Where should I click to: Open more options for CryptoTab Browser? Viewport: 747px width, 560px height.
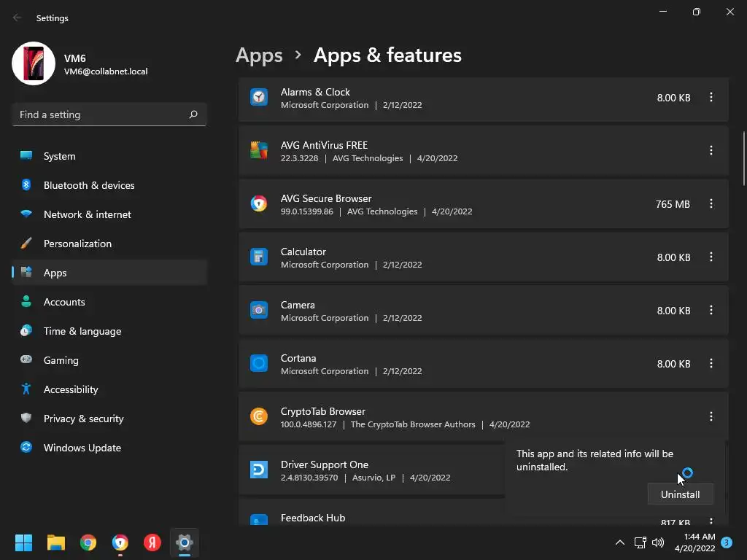tap(711, 416)
